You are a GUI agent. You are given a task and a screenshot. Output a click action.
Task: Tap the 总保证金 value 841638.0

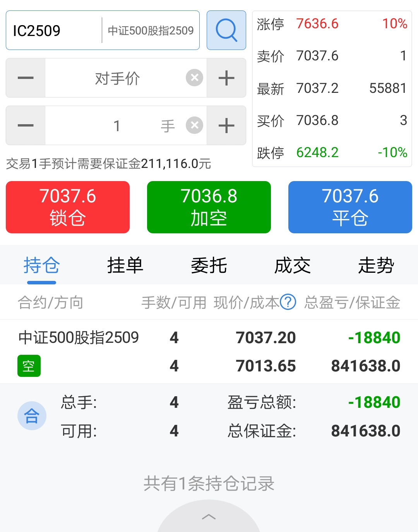point(366,431)
